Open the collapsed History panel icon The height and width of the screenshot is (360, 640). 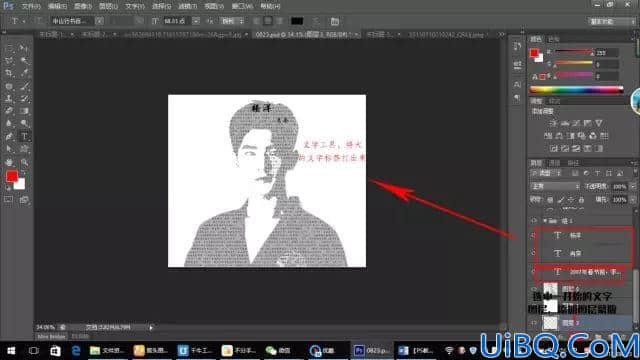tap(518, 46)
